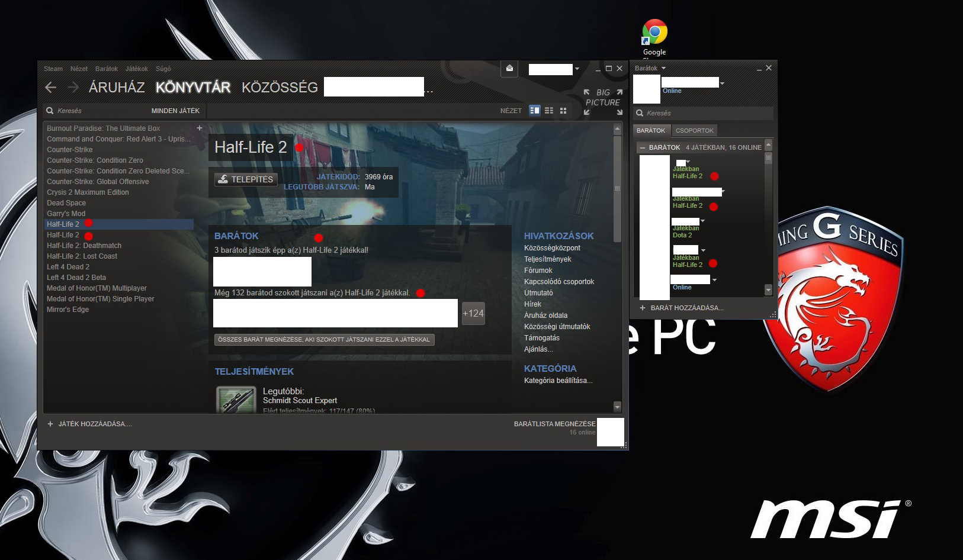Show +124 more friends who play
The image size is (963, 560).
coord(473,313)
